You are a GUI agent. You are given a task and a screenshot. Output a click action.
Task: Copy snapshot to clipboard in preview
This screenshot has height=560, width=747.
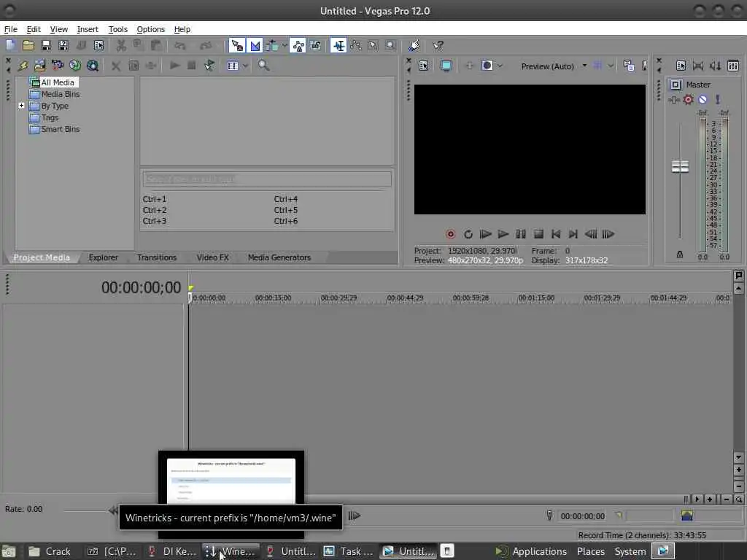(629, 66)
